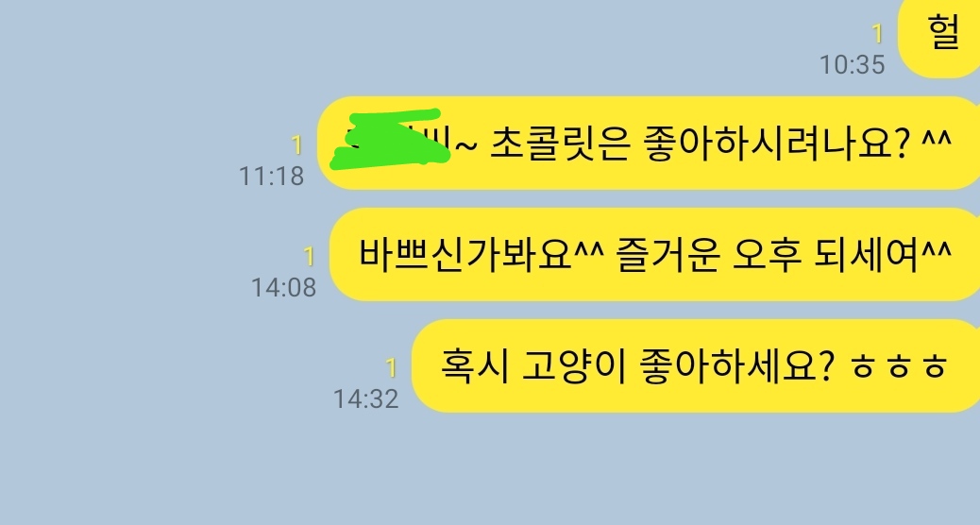
Task: Click the '^^' ending the chocolate message
Action: [937, 140]
